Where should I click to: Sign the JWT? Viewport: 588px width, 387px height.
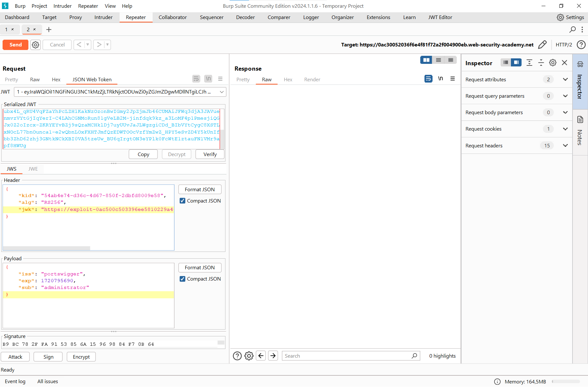[x=48, y=357]
